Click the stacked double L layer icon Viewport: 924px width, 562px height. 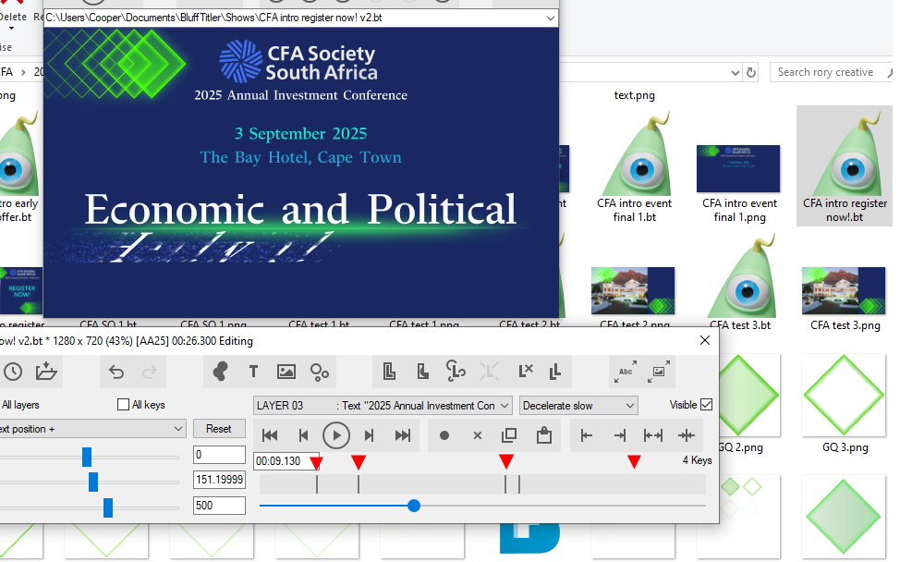(x=555, y=372)
